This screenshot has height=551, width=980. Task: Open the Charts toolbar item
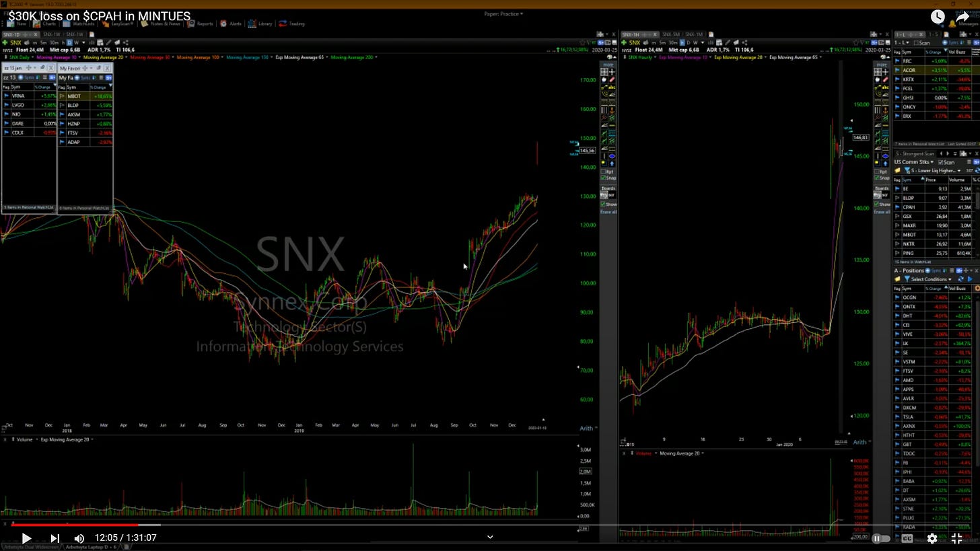(45, 24)
